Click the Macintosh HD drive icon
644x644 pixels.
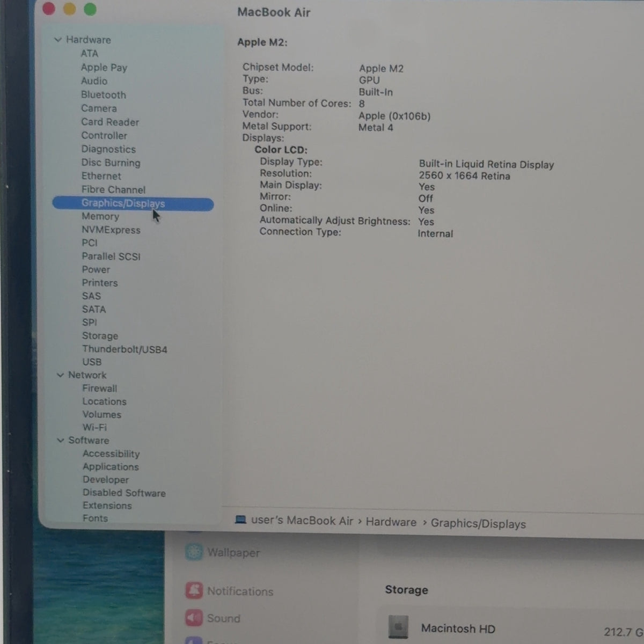tap(398, 627)
